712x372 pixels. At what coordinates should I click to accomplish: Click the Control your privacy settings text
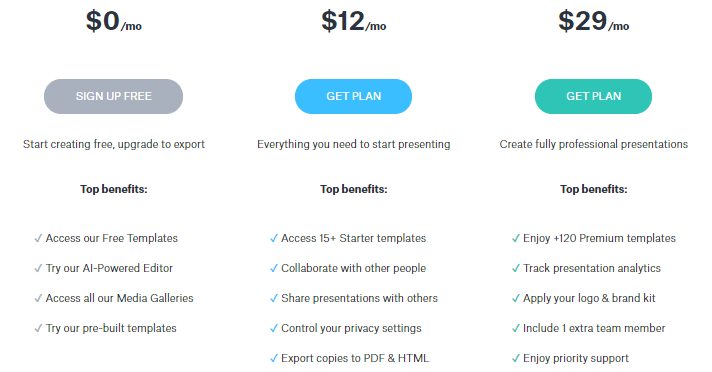[351, 328]
